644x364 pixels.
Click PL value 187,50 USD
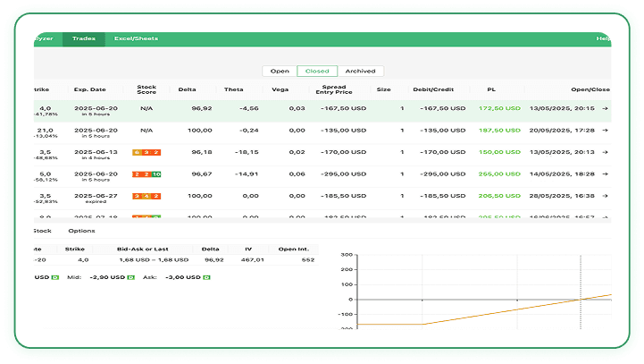point(499,131)
